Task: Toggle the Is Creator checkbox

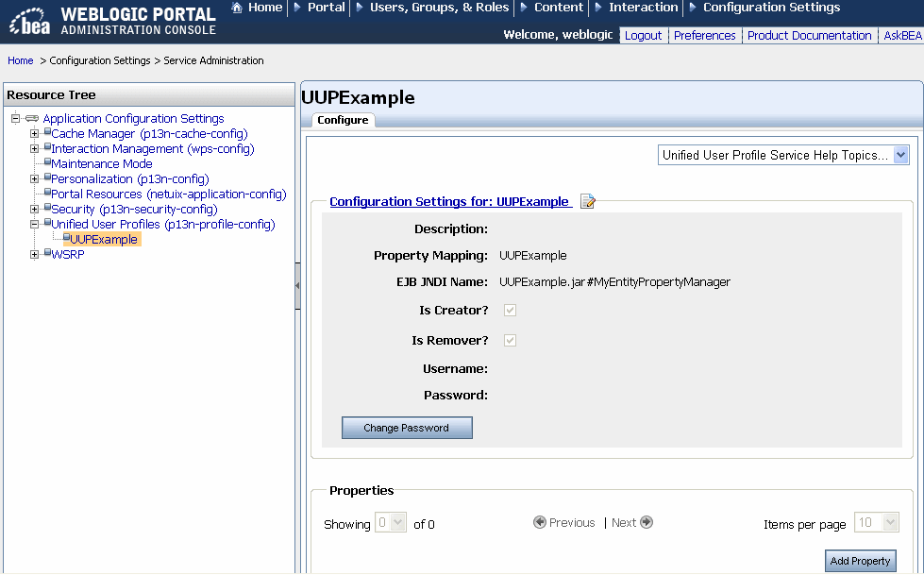Action: (510, 310)
